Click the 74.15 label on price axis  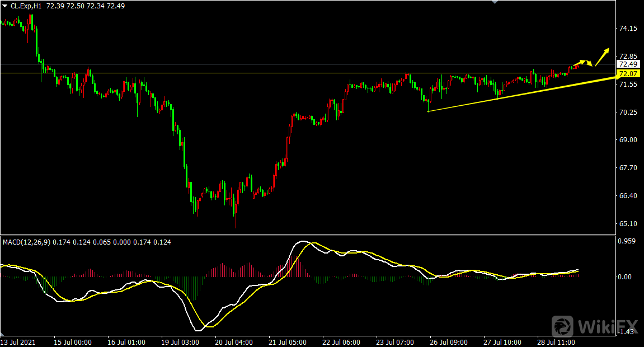tap(628, 28)
